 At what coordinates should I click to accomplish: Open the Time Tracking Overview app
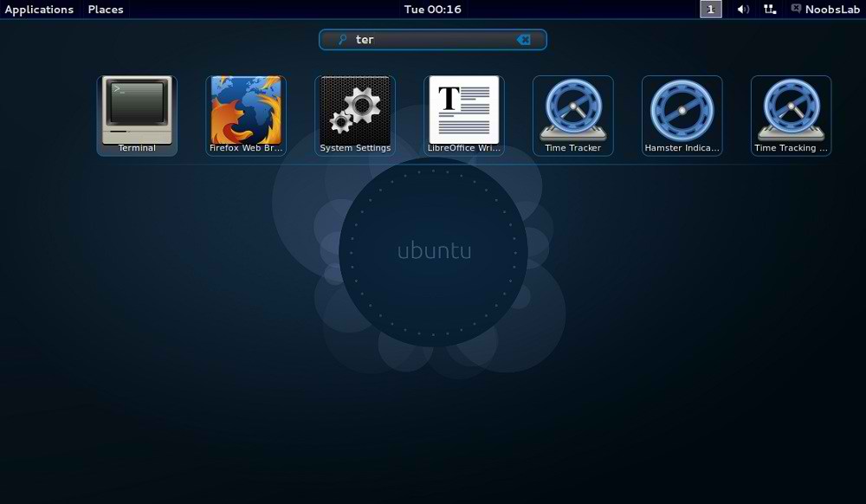click(x=791, y=115)
